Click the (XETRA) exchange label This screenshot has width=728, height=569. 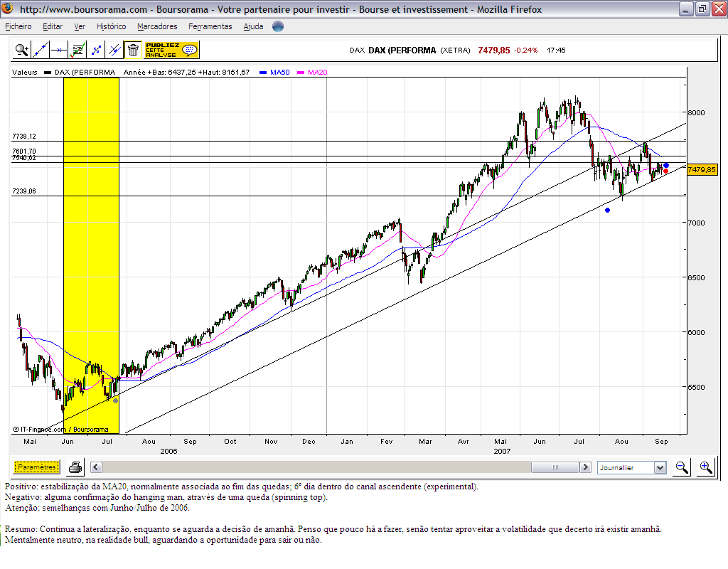(455, 50)
